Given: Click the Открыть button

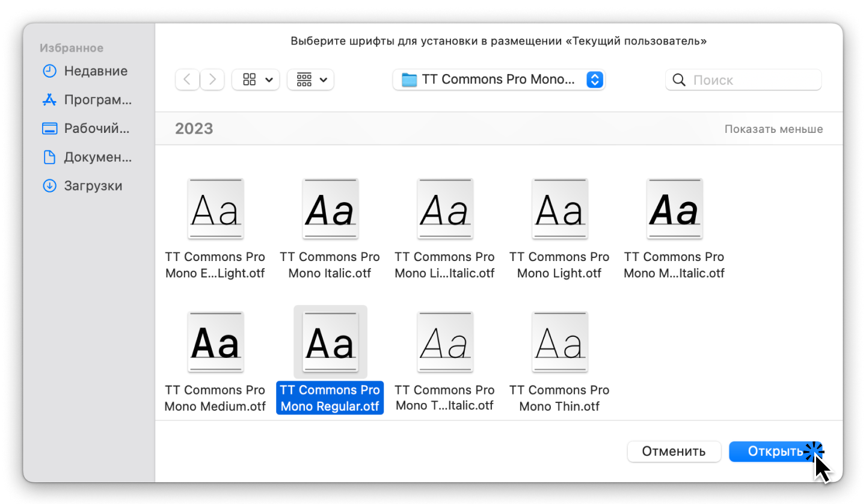Looking at the screenshot, I should (775, 452).
